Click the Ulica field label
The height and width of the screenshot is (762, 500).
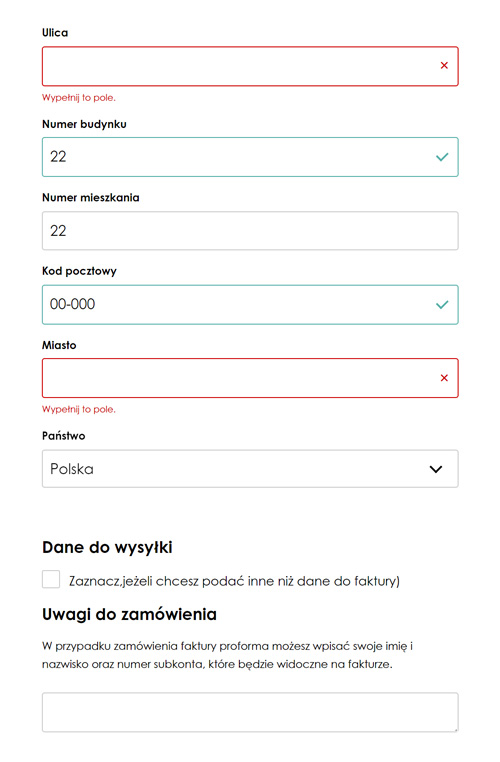tap(55, 33)
